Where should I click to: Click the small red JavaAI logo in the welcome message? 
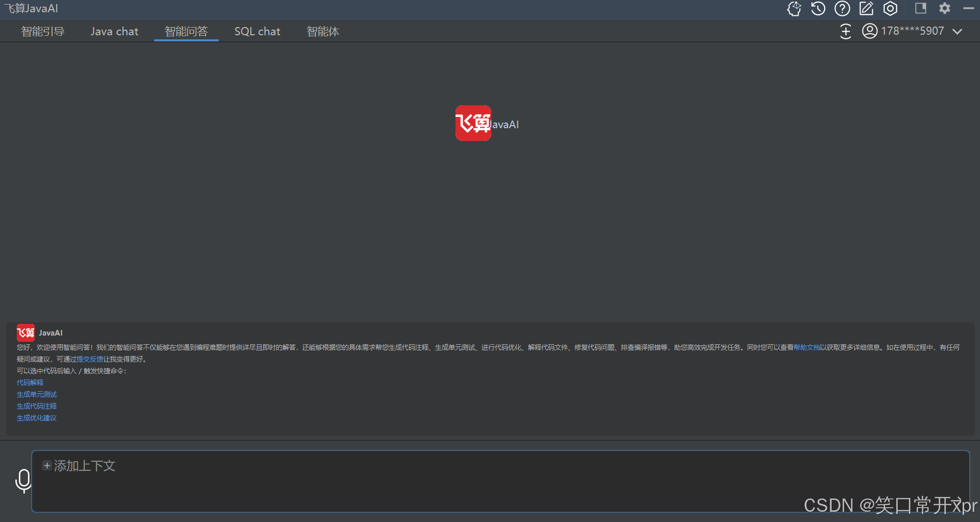coord(26,333)
